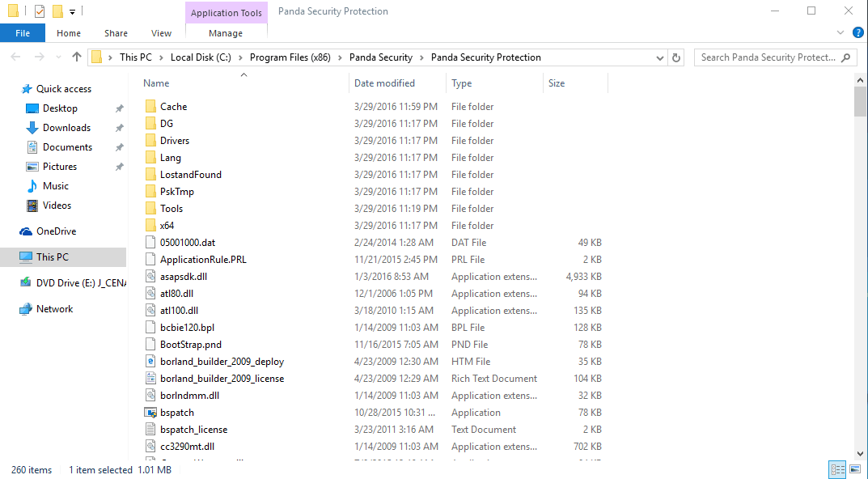Click the Music note icon in sidebar
This screenshot has height=479, width=868.
click(x=32, y=186)
